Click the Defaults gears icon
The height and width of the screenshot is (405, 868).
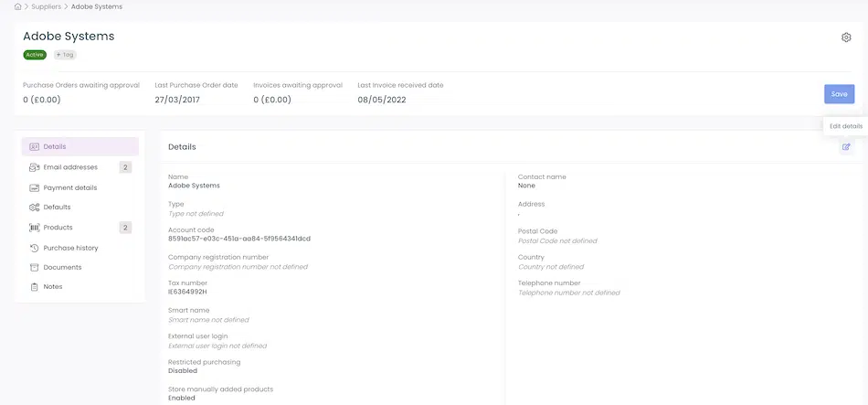coord(34,208)
